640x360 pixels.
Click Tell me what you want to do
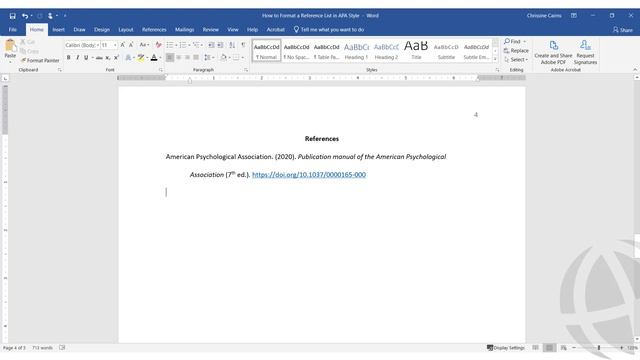(329, 30)
